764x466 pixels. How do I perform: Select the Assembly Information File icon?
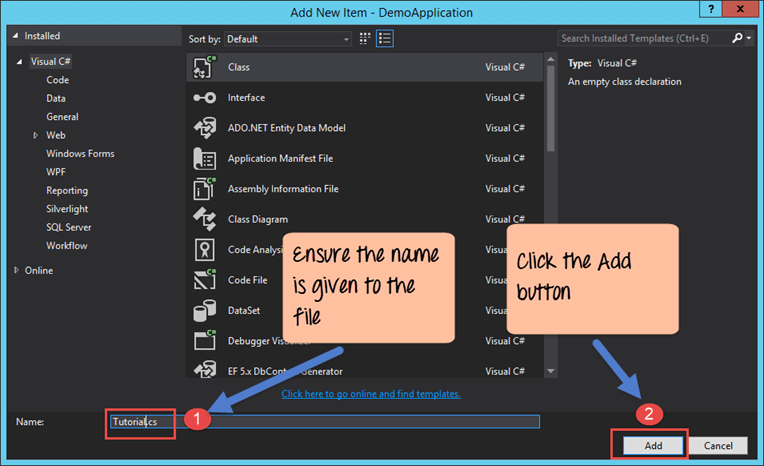204,189
